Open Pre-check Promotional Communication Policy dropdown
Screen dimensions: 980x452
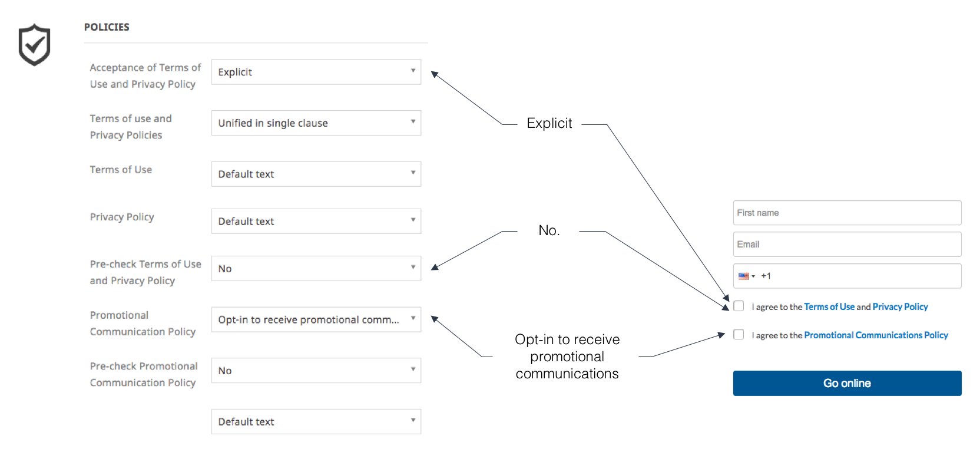[x=316, y=370]
